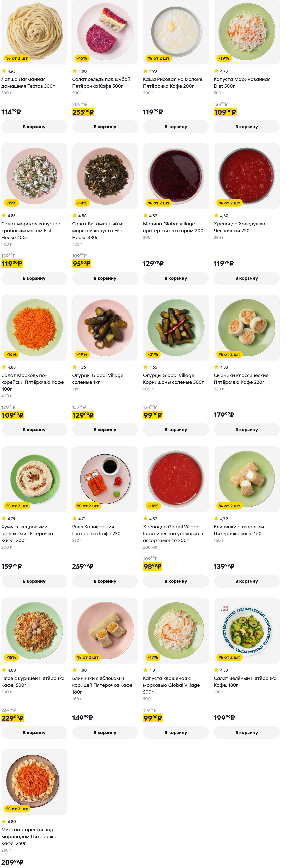Add Каша Рисовая на молоке to cart
Image resolution: width=287 pixels, height=868 pixels.
(x=176, y=127)
